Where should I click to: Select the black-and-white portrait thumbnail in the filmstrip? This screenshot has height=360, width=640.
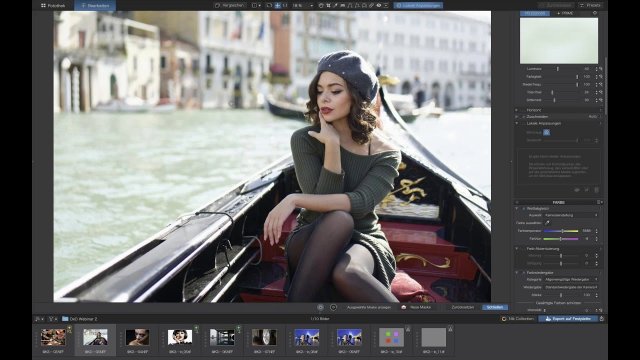tap(180, 337)
